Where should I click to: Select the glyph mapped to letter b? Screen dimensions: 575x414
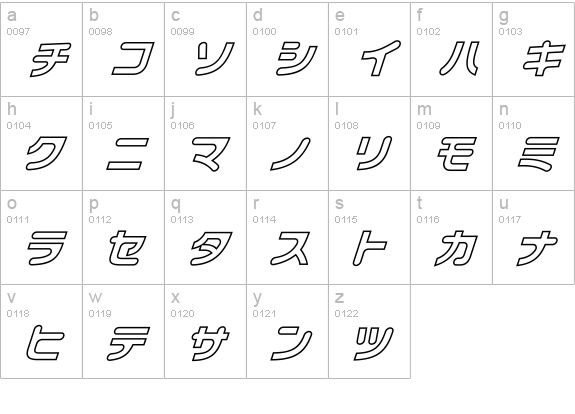click(133, 58)
